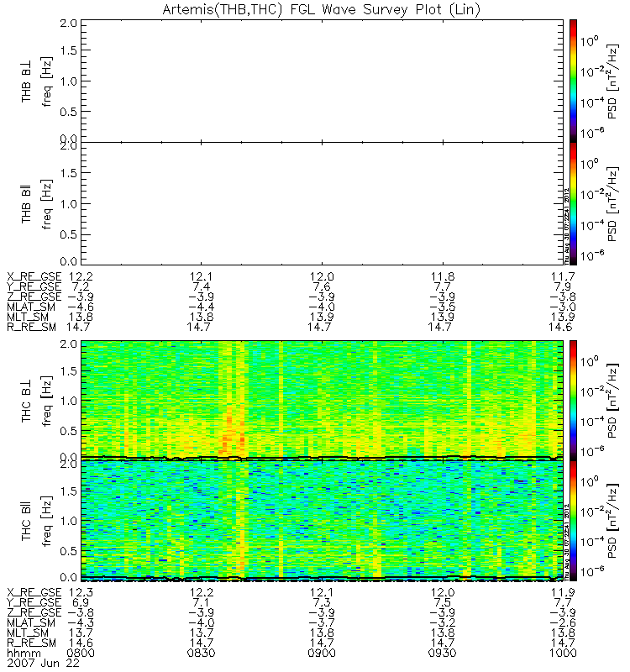630x672 pixels.
Task: Click the PSD [nT²/Hz] label beside the THC B∥ color bar
Action: tap(613, 522)
